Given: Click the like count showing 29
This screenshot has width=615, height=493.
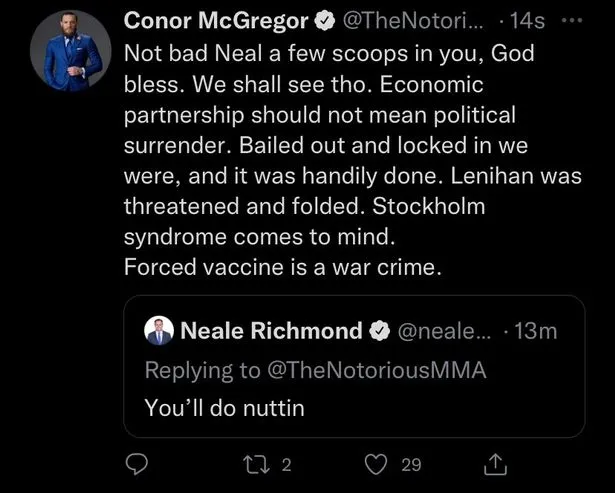Looking at the screenshot, I should (x=411, y=465).
